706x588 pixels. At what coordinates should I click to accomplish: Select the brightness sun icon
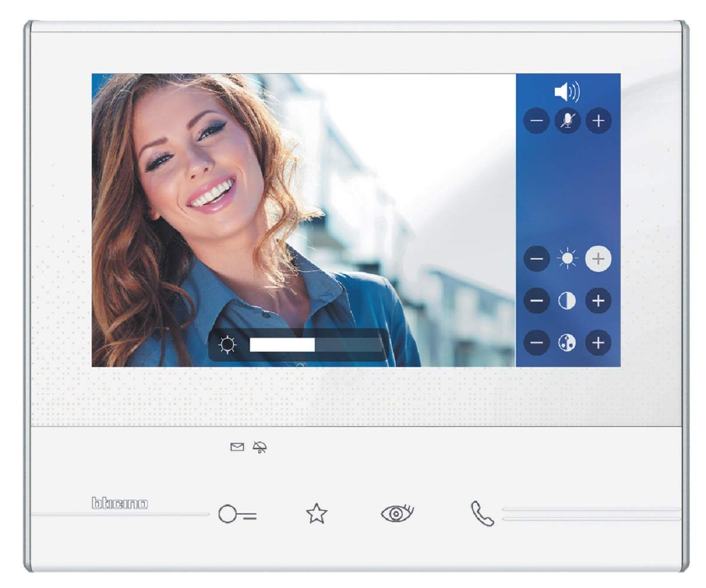[567, 258]
